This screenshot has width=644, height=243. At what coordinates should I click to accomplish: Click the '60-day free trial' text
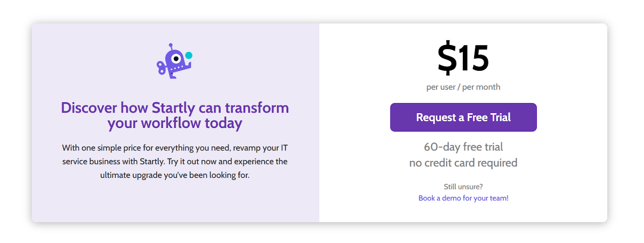pyautogui.click(x=463, y=147)
